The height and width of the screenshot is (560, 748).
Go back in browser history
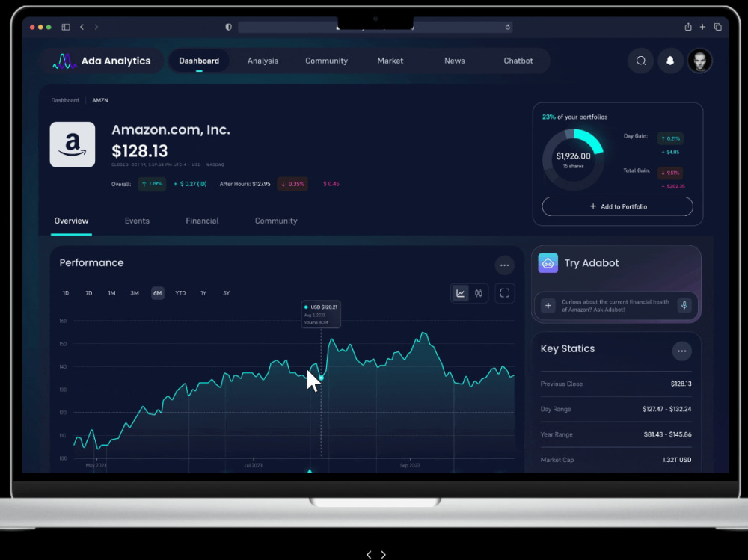point(82,27)
